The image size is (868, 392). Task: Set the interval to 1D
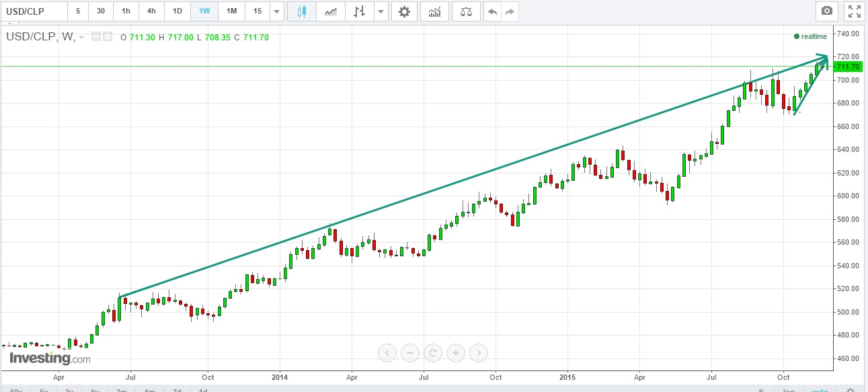pyautogui.click(x=177, y=11)
